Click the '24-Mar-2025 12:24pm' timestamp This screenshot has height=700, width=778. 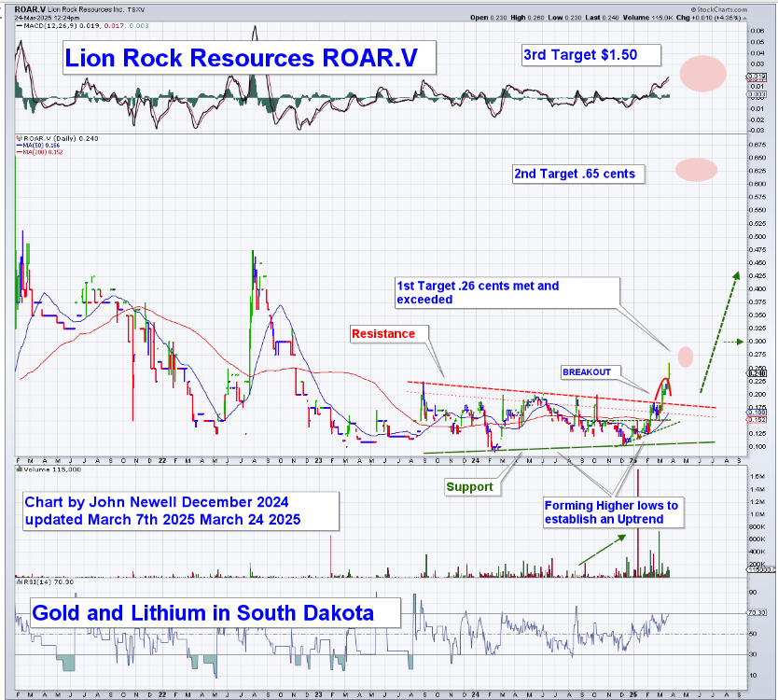(47, 18)
